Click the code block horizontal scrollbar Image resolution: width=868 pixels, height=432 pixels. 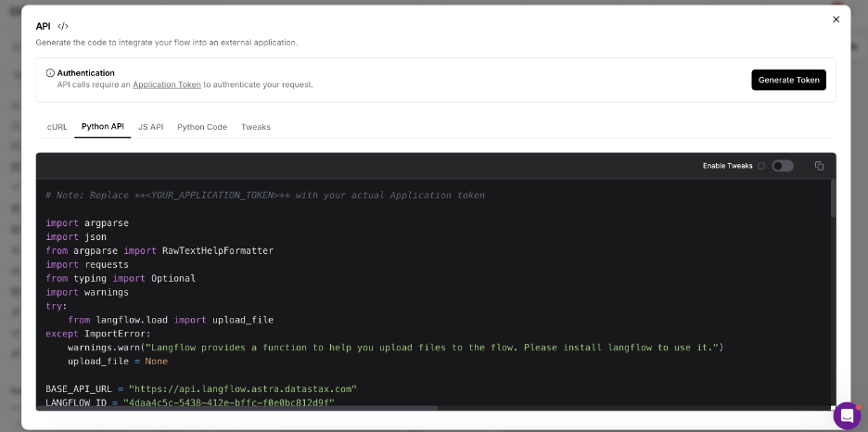tap(236, 408)
